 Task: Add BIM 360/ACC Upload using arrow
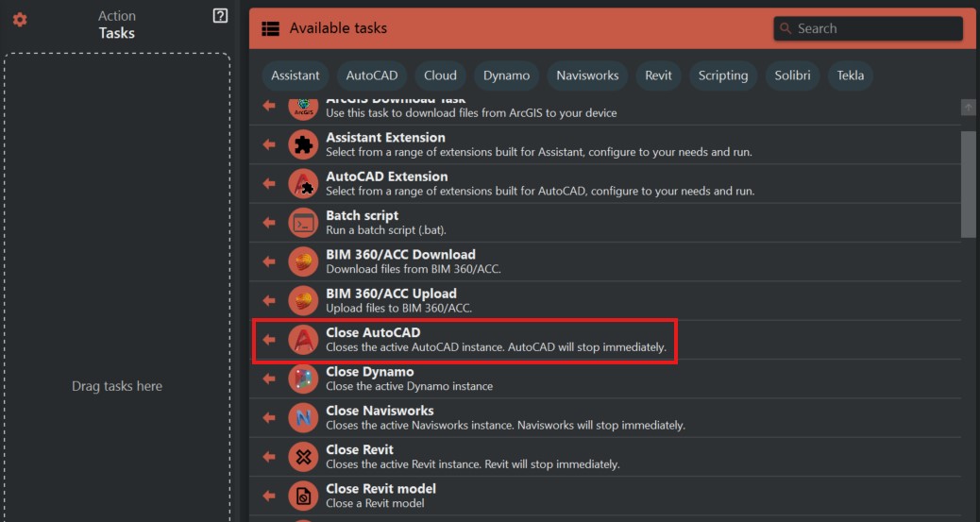point(269,300)
